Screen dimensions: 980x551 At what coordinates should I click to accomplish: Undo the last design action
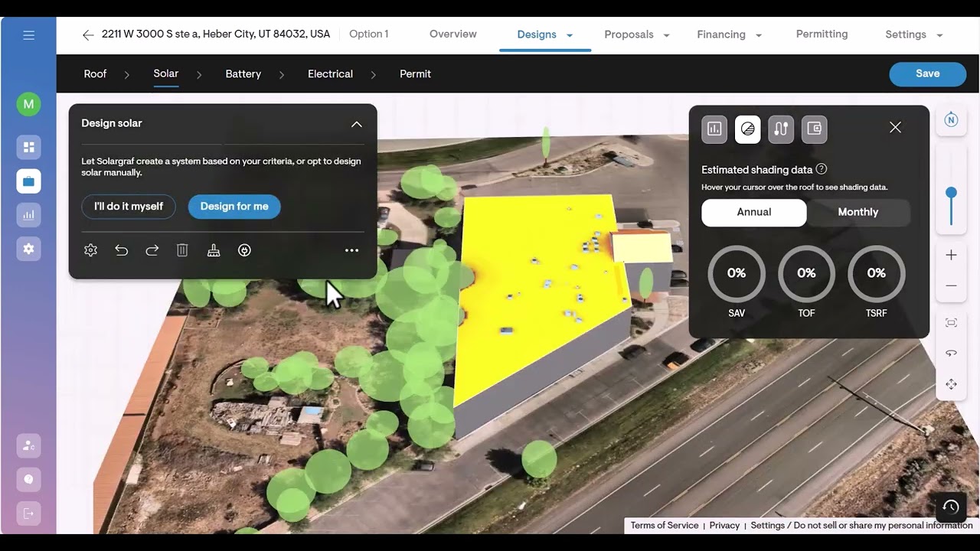tap(121, 250)
